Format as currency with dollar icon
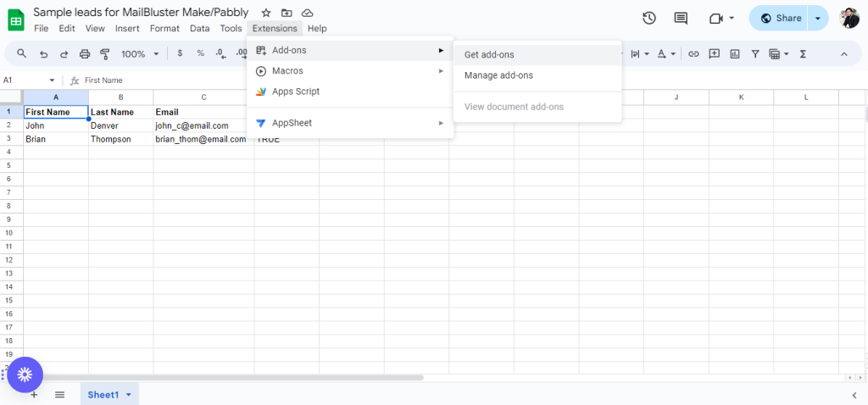The width and height of the screenshot is (868, 405). click(180, 53)
